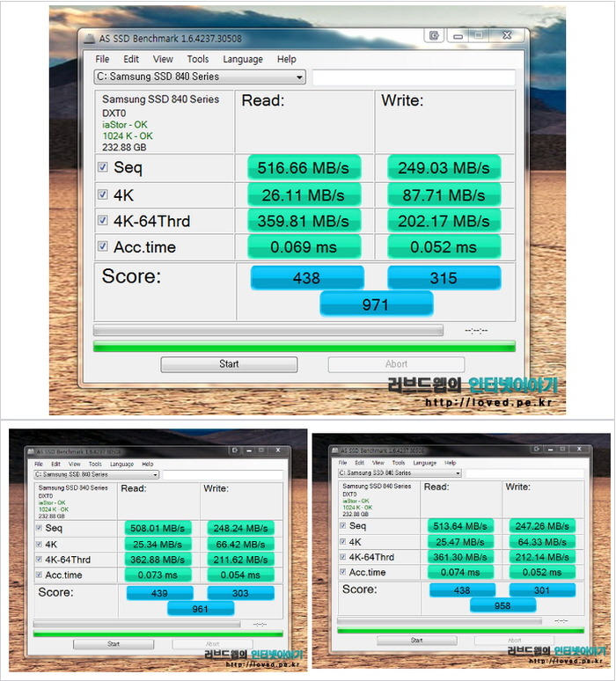Click the iaStor - OK status text in the top window
Viewport: 616px width, 681px height.
(x=125, y=125)
